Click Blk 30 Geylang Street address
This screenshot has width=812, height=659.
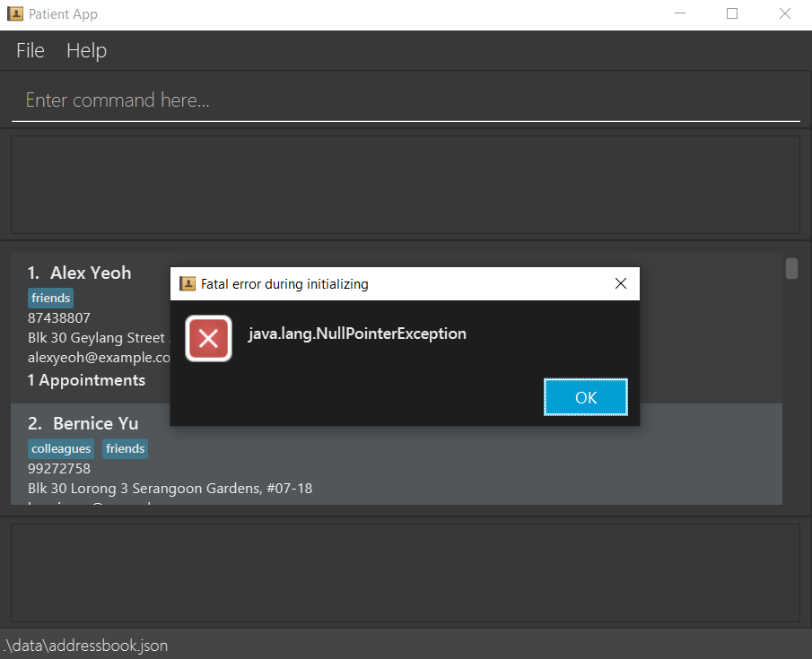click(x=99, y=337)
